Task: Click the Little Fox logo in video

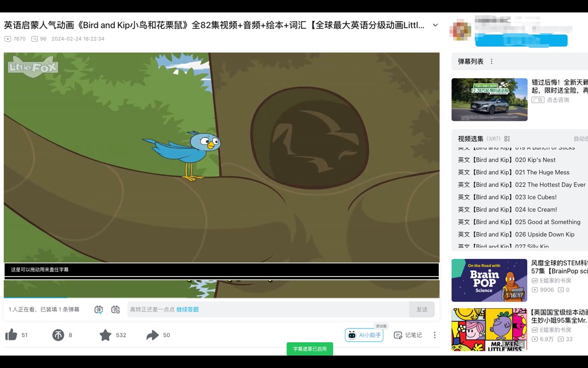Action: click(33, 67)
